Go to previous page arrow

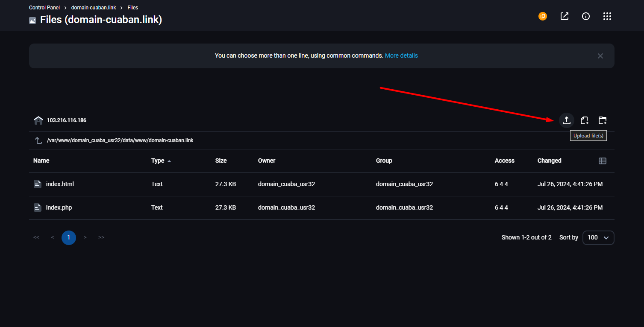[x=53, y=237]
